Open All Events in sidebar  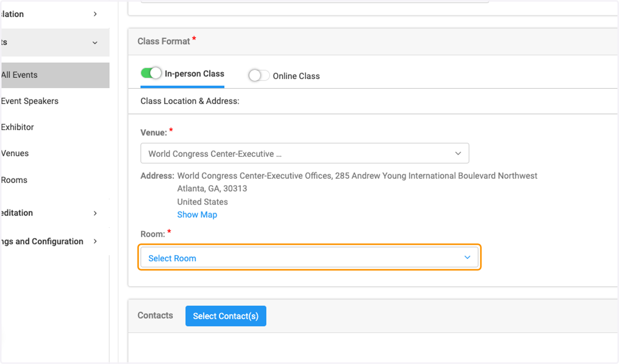tap(55, 75)
